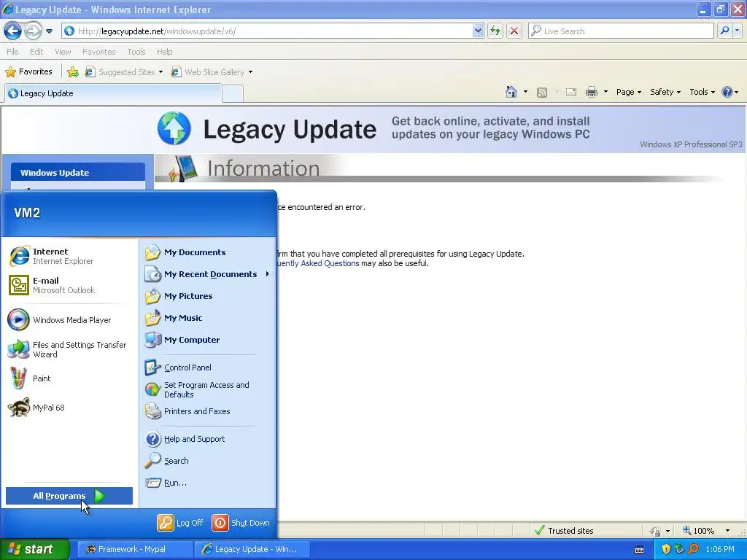The height and width of the screenshot is (560, 747).
Task: Click the Home icon in command bar
Action: (511, 92)
